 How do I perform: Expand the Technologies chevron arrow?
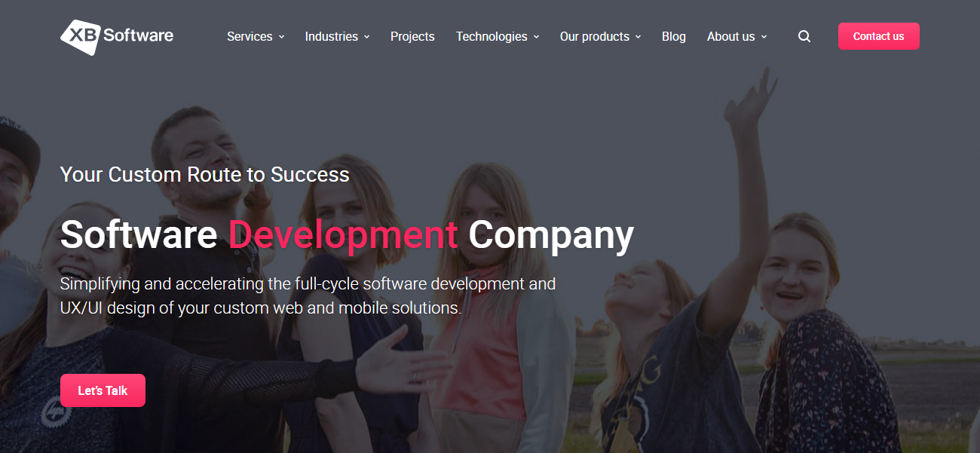pos(537,37)
